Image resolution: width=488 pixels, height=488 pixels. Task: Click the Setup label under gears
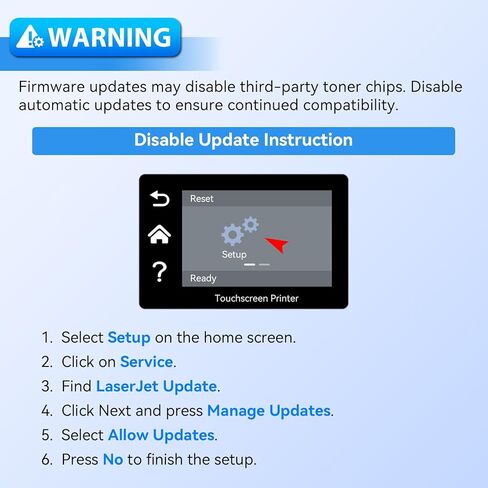click(234, 254)
